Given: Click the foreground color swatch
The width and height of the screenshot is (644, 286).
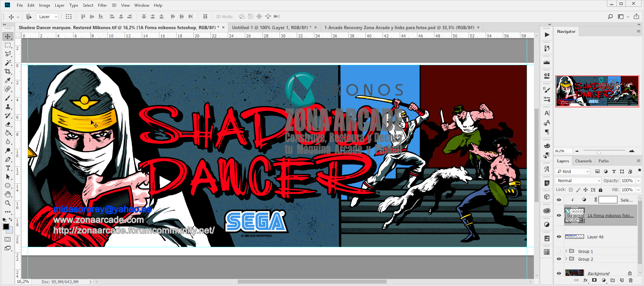Looking at the screenshot, I should 6,227.
